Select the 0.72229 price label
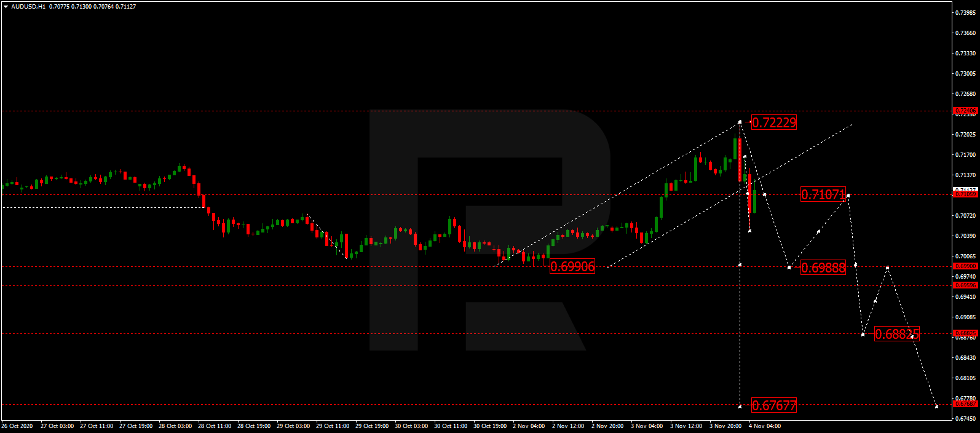The height and width of the screenshot is (433, 980). point(774,122)
